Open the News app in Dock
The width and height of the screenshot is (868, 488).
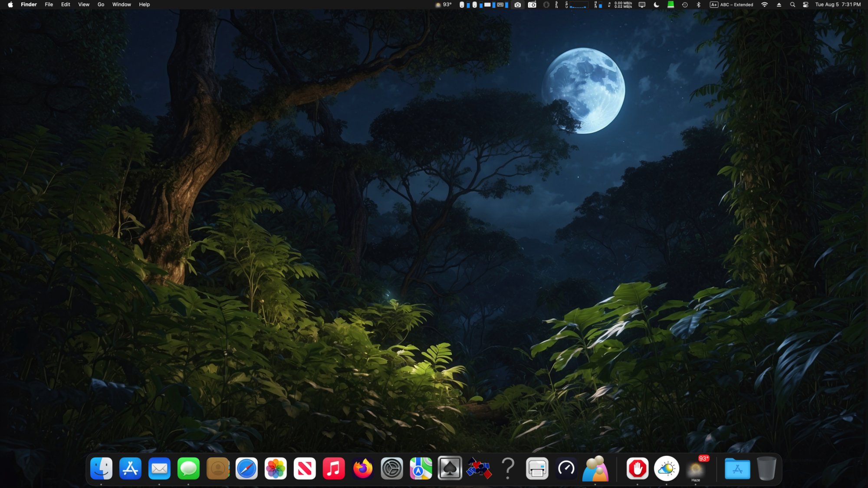point(305,468)
